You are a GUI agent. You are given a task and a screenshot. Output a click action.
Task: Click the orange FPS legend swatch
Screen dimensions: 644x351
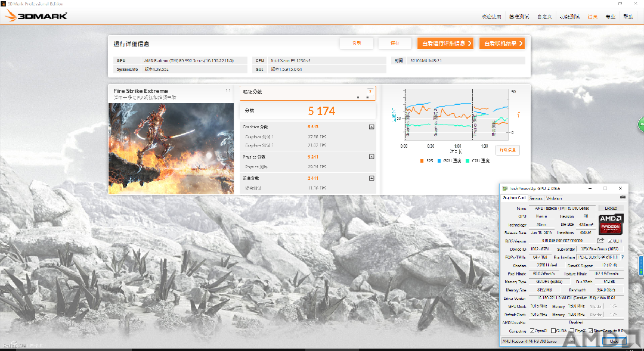(422, 161)
